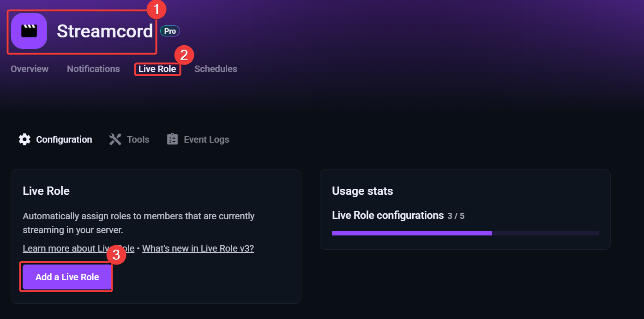Image resolution: width=644 pixels, height=319 pixels.
Task: Open the Notifications tab
Action: (93, 68)
